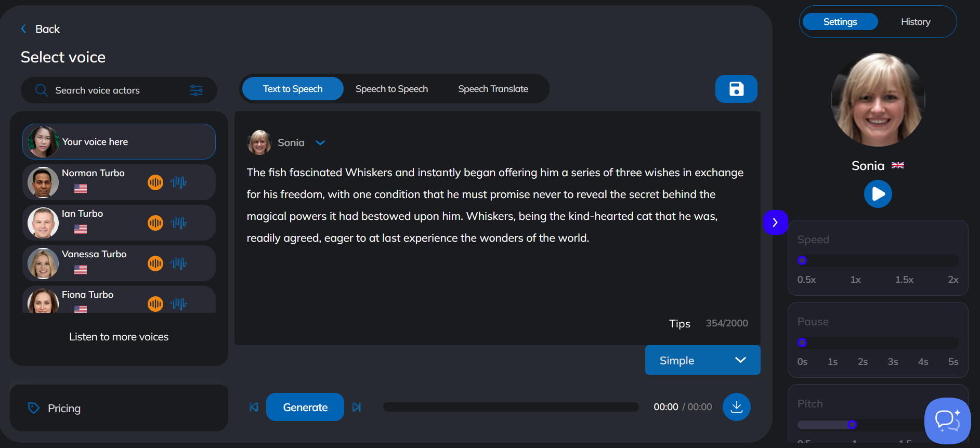Expand the Sonia voice dropdown
This screenshot has width=980, height=448.
(320, 143)
